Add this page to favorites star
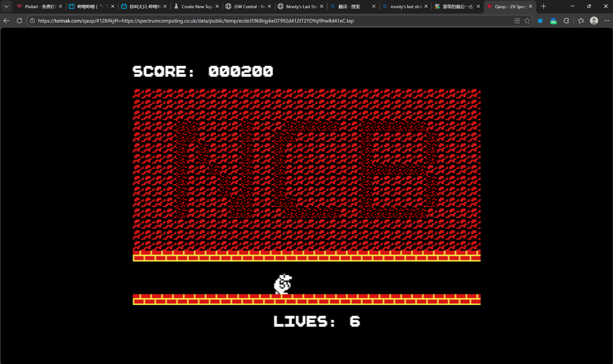613x364 pixels. pos(527,21)
